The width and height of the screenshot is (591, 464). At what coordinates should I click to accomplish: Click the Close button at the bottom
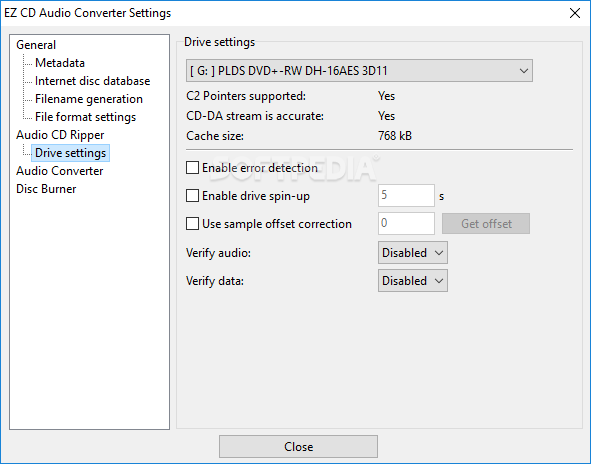coord(298,447)
